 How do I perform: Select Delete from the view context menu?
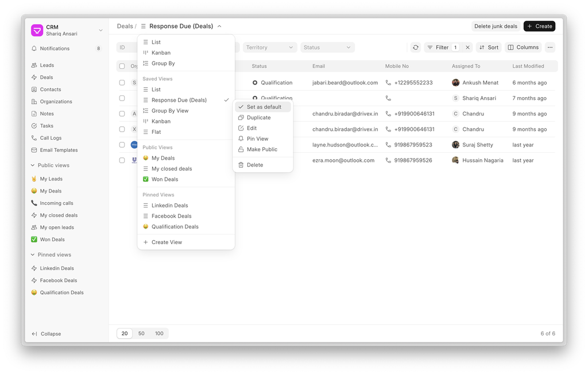254,165
